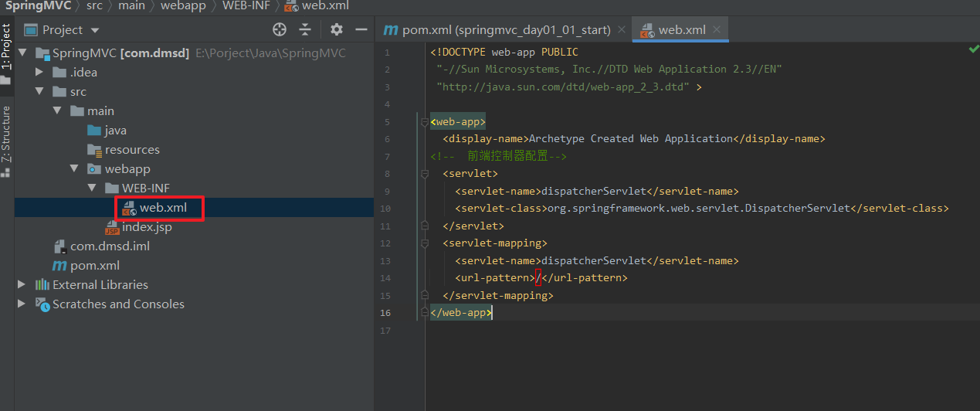Expand External Libraries node arrow
Viewport: 980px width, 411px height.
coord(22,285)
